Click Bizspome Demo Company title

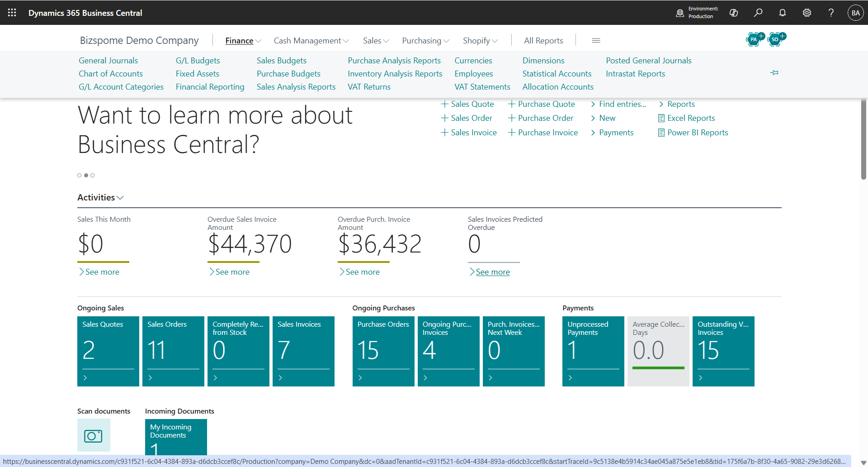[x=139, y=40]
